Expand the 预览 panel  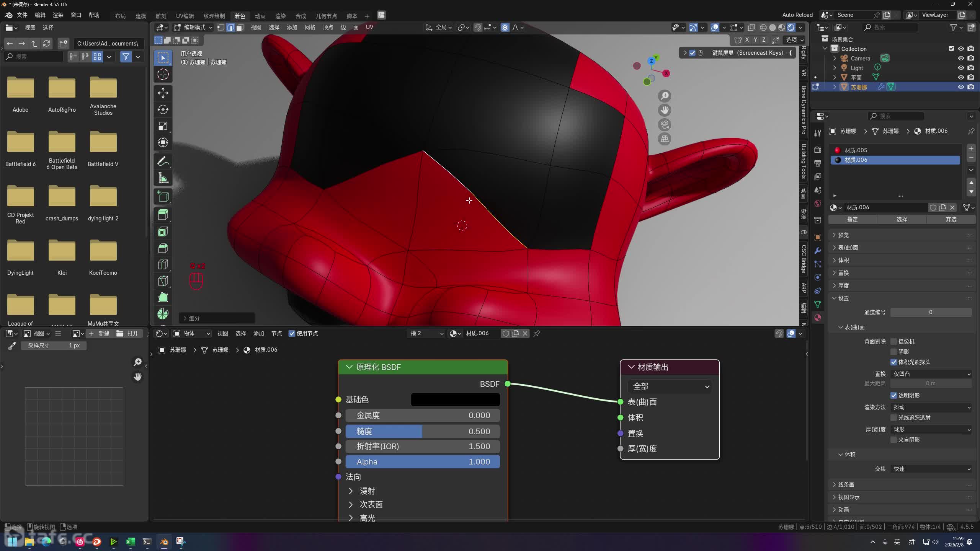tap(843, 235)
